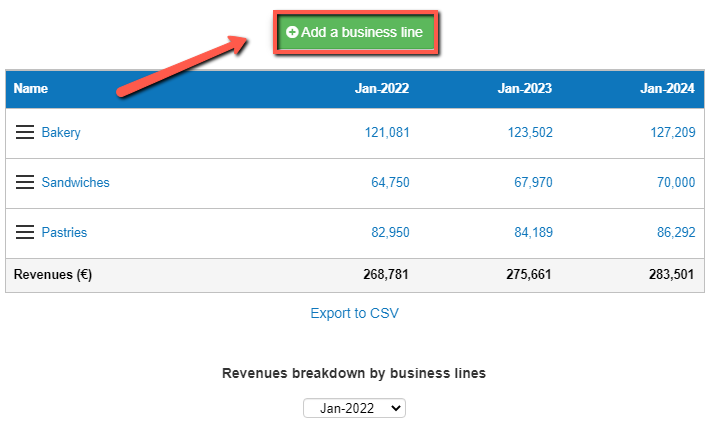Click Bakery Jan-2024 value 127,209
The height and width of the screenshot is (435, 715).
(x=672, y=132)
